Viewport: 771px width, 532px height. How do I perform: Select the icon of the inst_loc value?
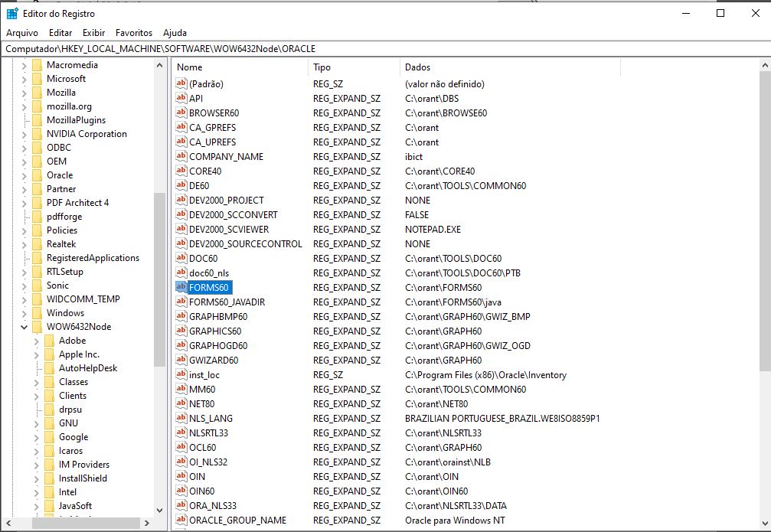click(181, 375)
